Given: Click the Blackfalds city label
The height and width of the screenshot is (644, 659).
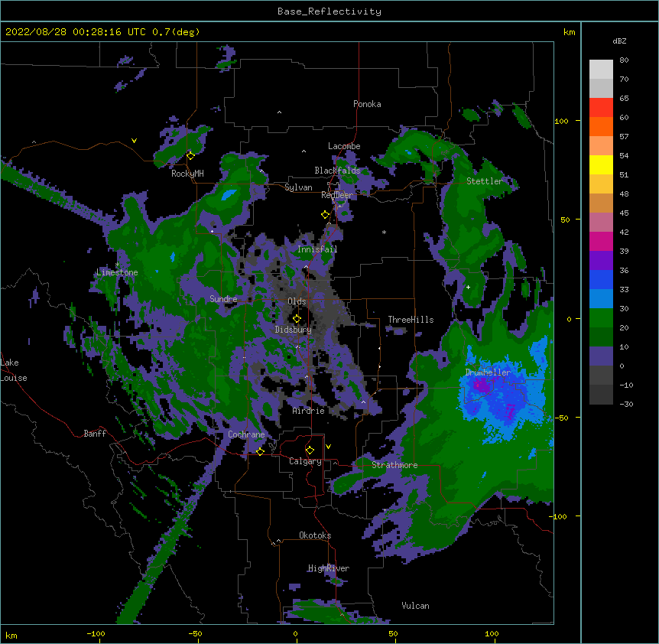Looking at the screenshot, I should pos(337,171).
